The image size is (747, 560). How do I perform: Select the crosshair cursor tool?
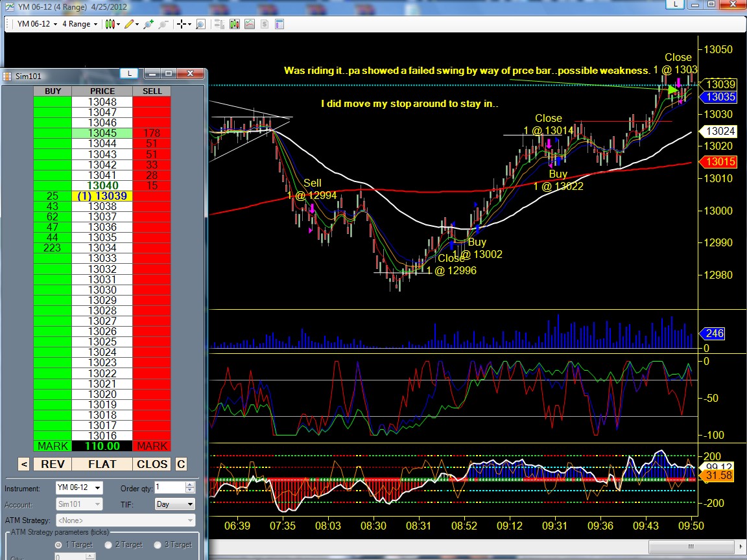point(182,24)
